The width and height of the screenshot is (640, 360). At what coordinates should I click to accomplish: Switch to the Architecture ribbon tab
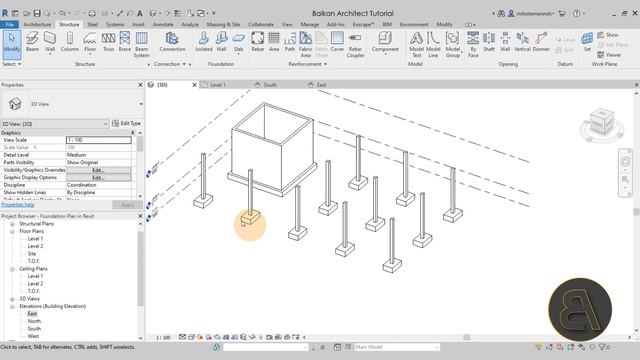37,24
